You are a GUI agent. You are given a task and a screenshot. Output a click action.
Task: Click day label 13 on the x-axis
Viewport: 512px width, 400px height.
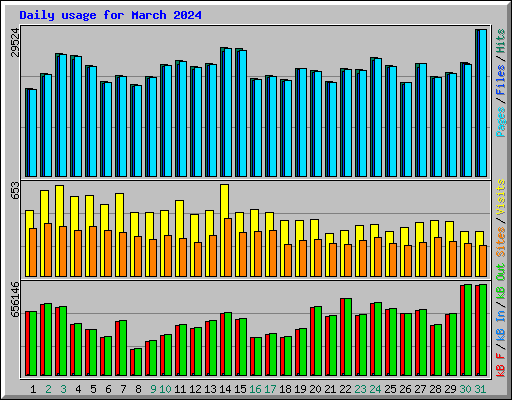click(x=210, y=389)
